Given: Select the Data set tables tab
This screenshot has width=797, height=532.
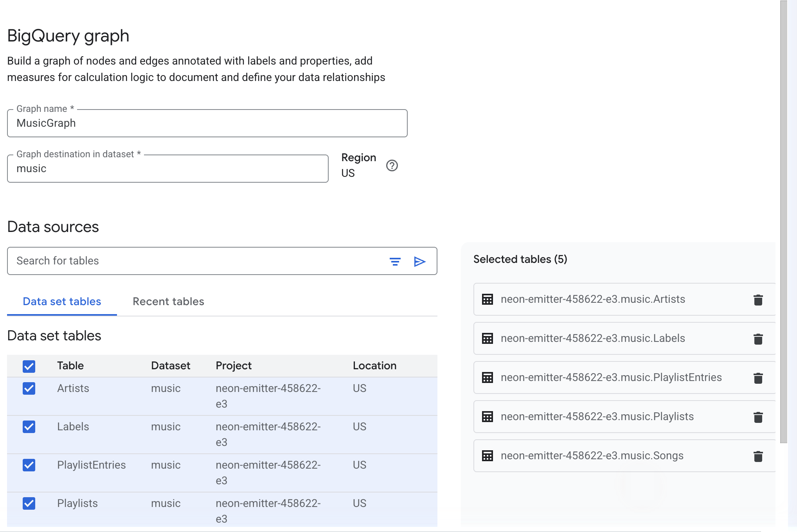Looking at the screenshot, I should point(62,302).
